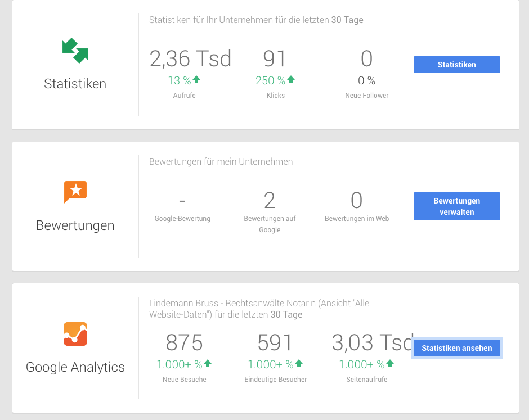Click the up arrow above Eindeutige Besucher
The height and width of the screenshot is (420, 529).
pyautogui.click(x=299, y=363)
